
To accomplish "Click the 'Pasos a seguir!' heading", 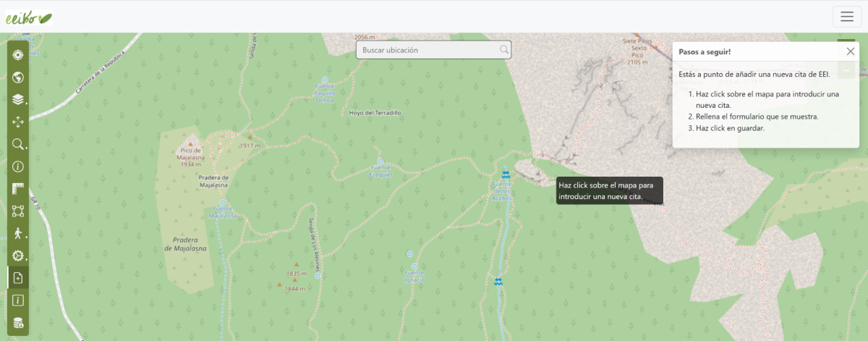I will point(705,52).
